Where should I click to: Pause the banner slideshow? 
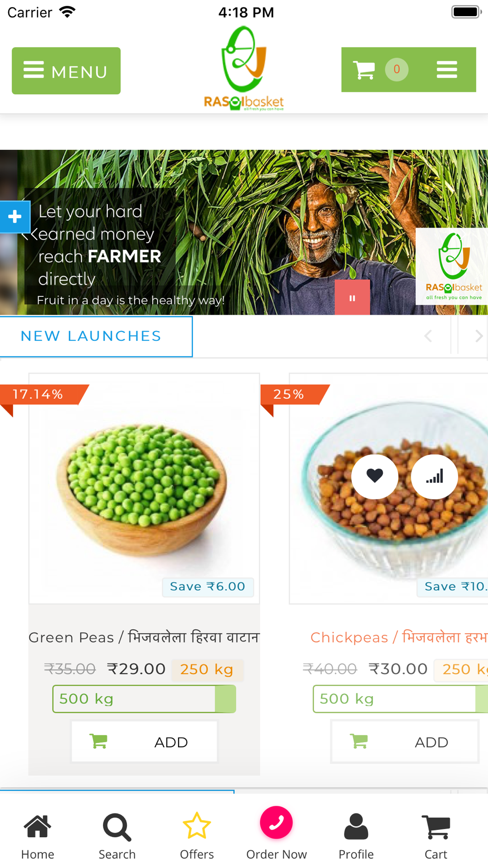pyautogui.click(x=352, y=297)
